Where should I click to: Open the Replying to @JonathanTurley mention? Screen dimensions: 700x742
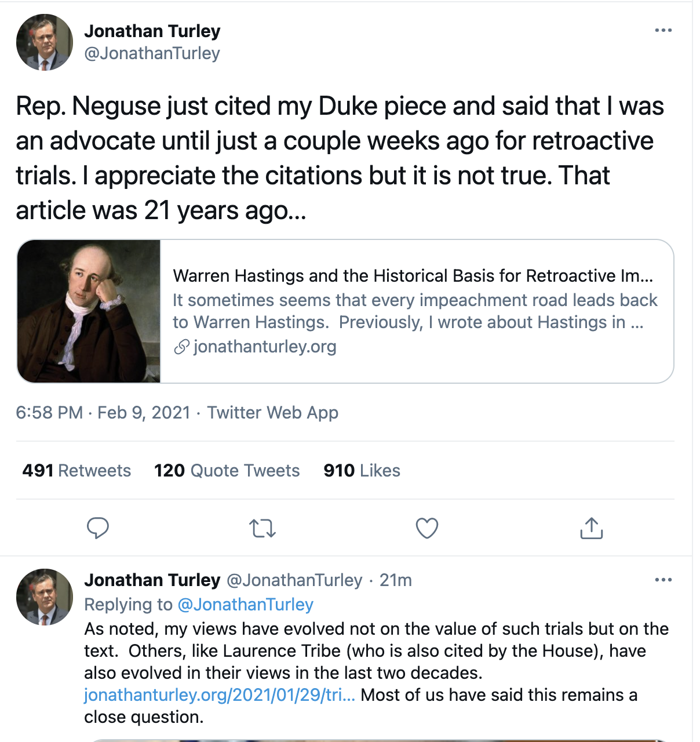[x=245, y=605]
